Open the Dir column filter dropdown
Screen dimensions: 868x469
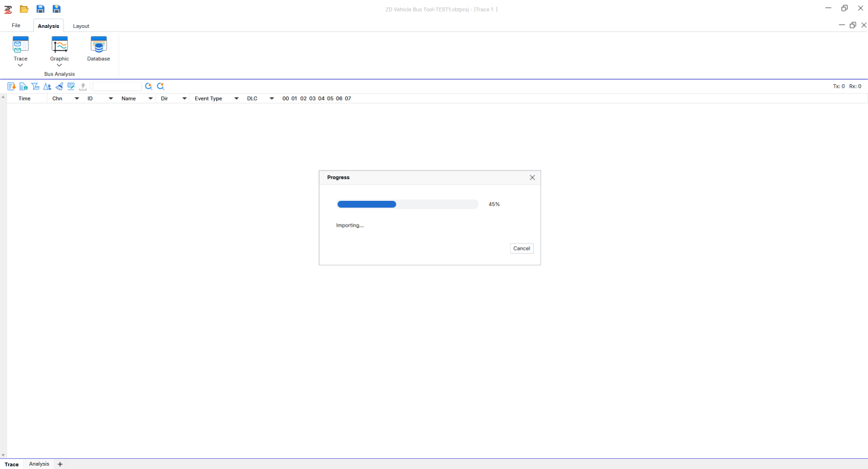[x=184, y=98]
